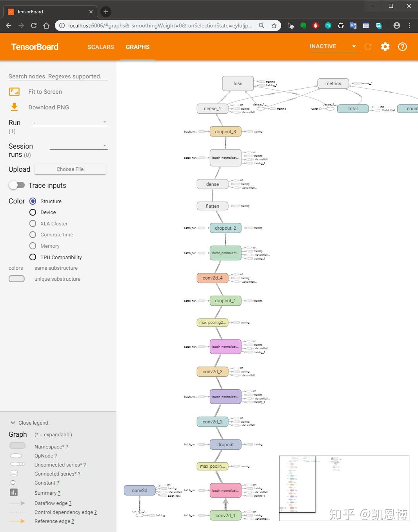Viewport: 418px width, 532px height.
Task: Click the Choose File upload button
Action: (70, 169)
